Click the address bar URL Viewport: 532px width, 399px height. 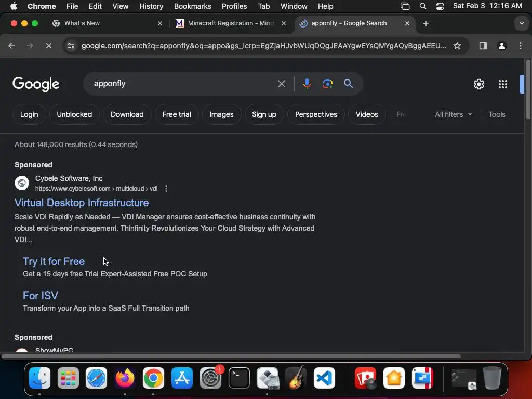[263, 46]
